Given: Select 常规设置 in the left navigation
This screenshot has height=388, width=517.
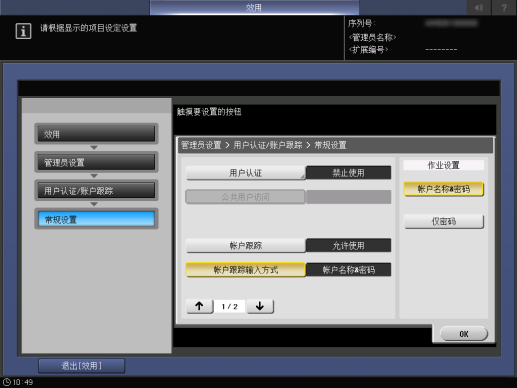Looking at the screenshot, I should (96, 219).
